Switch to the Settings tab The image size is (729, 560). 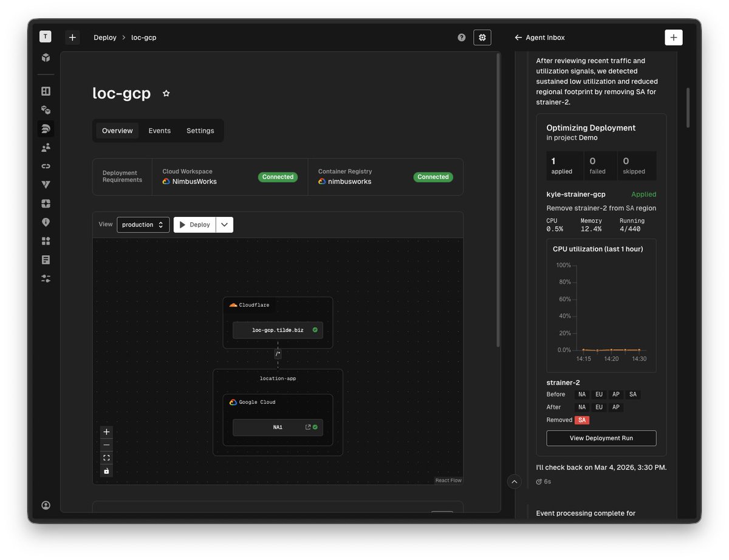click(x=200, y=131)
